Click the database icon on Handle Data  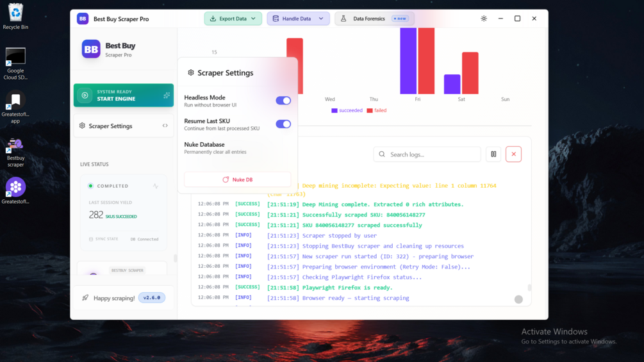(276, 19)
